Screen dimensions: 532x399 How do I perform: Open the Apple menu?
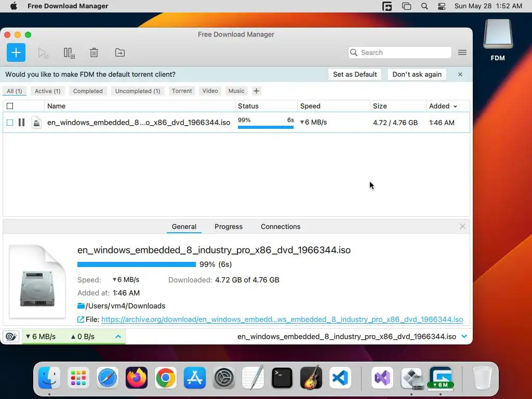14,6
